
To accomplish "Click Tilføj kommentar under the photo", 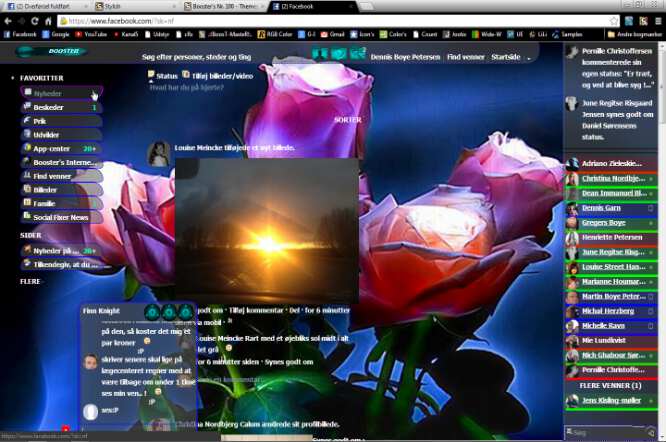I will (x=256, y=310).
